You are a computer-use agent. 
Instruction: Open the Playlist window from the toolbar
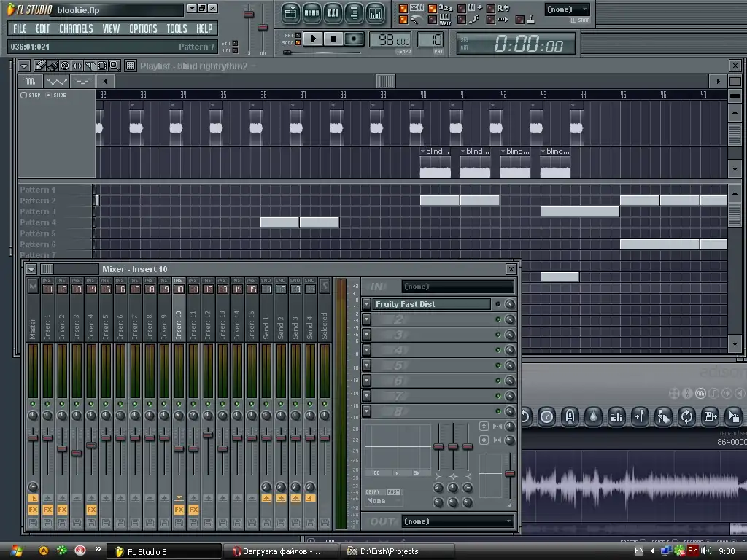tap(290, 13)
